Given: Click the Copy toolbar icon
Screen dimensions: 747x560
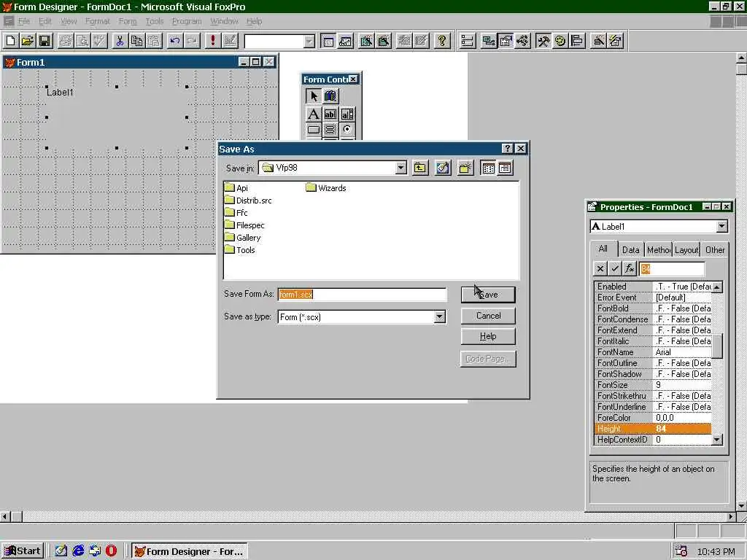Looking at the screenshot, I should pyautogui.click(x=136, y=41).
